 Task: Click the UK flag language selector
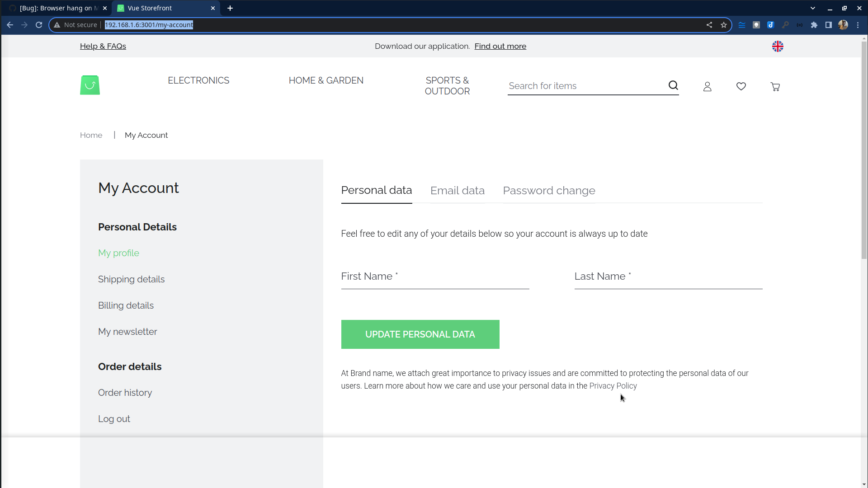click(x=778, y=46)
